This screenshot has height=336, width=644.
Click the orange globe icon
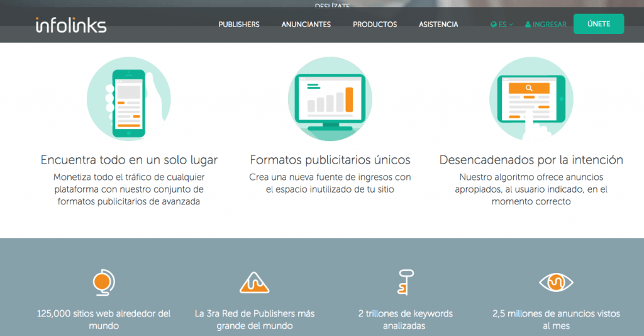pos(104,282)
